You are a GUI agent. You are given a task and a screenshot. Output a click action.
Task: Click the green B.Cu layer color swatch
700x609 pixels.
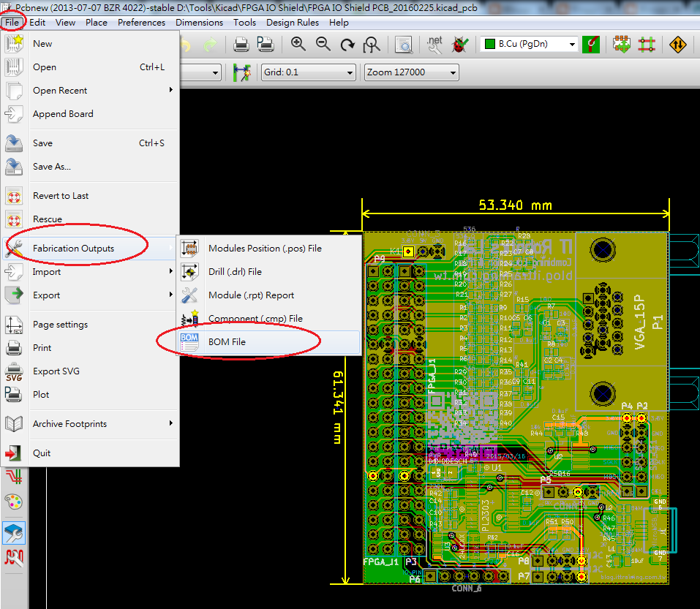coord(490,44)
